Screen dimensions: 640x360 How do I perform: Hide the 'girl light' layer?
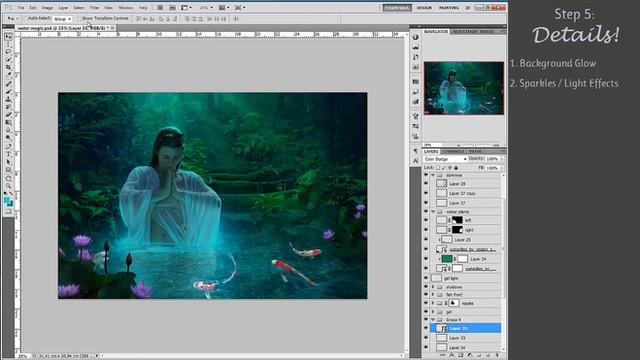(426, 278)
